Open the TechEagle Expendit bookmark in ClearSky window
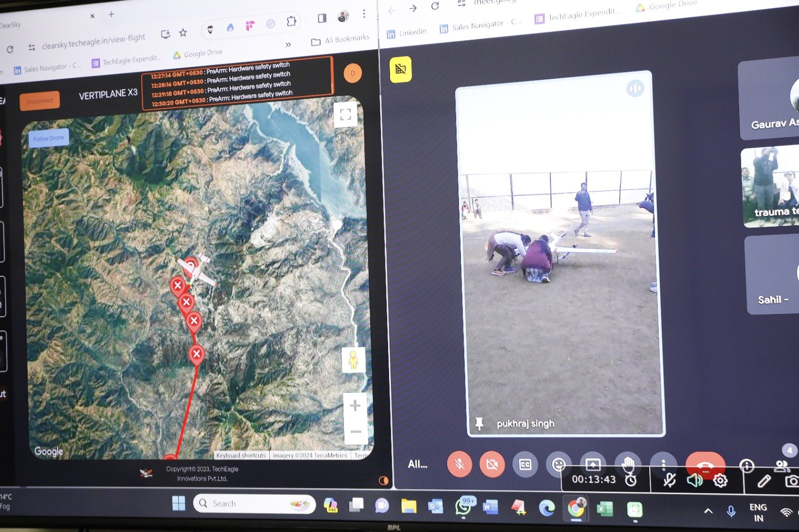Screen dimensions: 799x532 point(127,61)
